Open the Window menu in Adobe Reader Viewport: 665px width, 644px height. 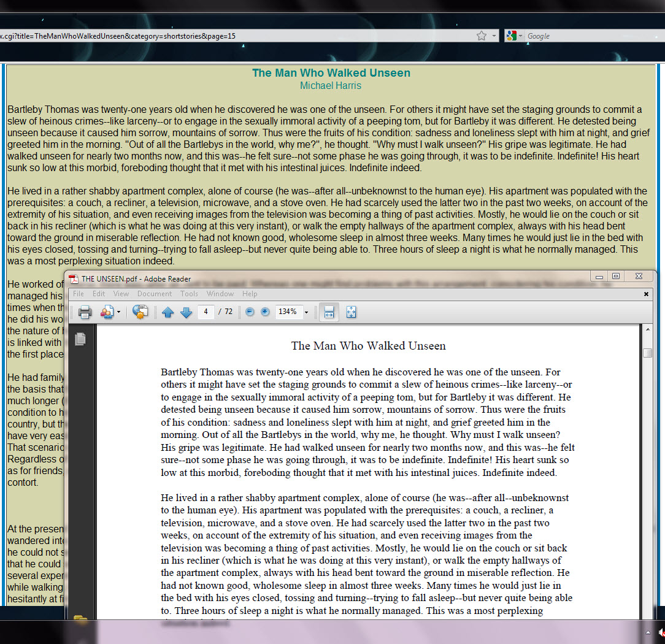tap(220, 294)
